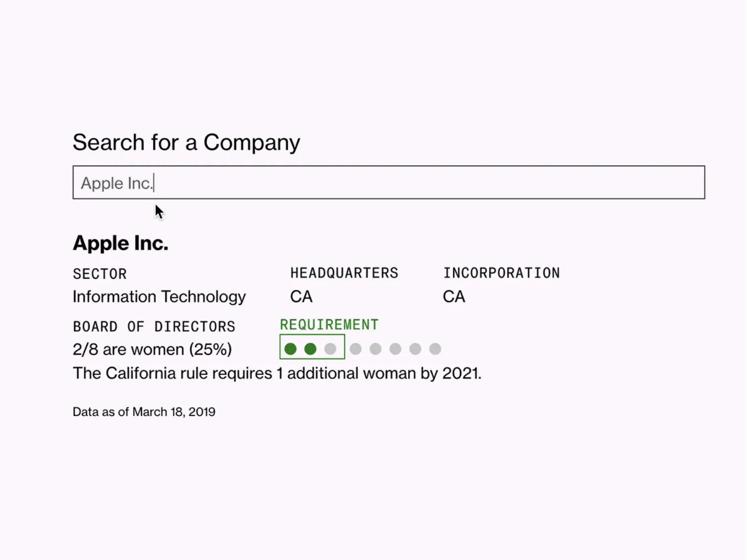Click the sixth board member dot
The width and height of the screenshot is (747, 560).
(x=395, y=349)
